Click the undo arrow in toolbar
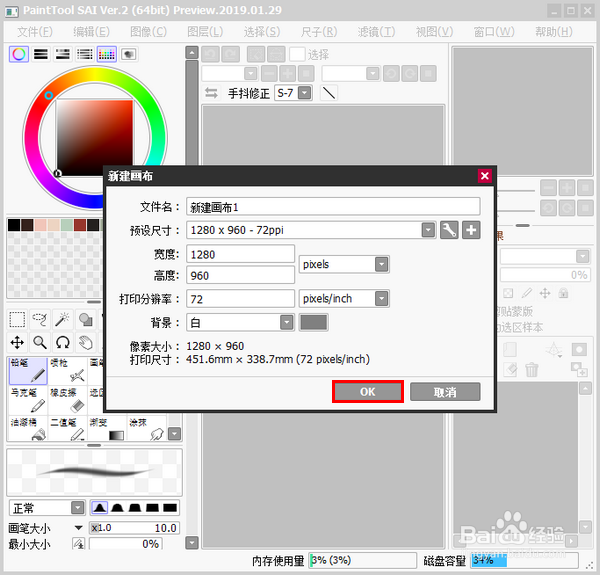The image size is (600, 575). click(210, 54)
